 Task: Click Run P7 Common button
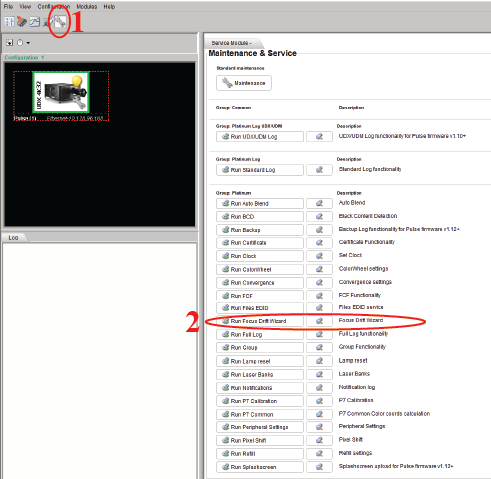pos(260,414)
